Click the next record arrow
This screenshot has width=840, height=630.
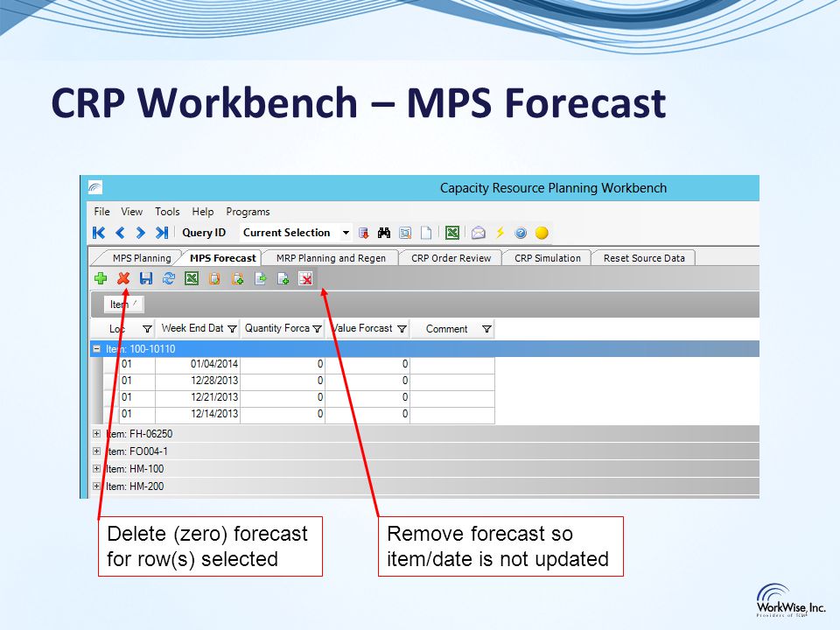[140, 233]
